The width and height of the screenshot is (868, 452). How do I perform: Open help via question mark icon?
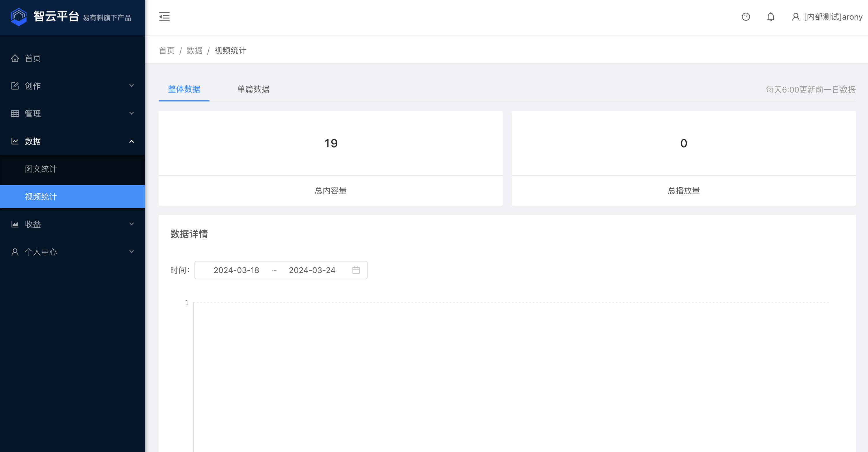(x=746, y=17)
